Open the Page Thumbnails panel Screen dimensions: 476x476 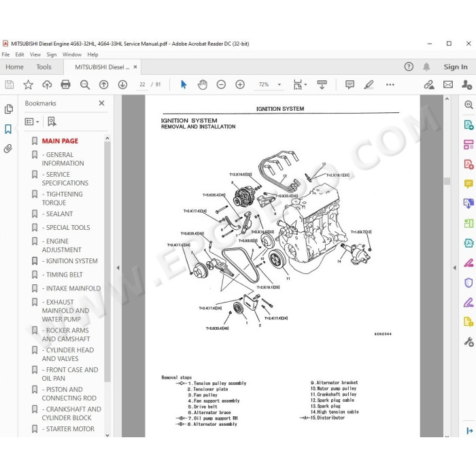pyautogui.click(x=8, y=109)
